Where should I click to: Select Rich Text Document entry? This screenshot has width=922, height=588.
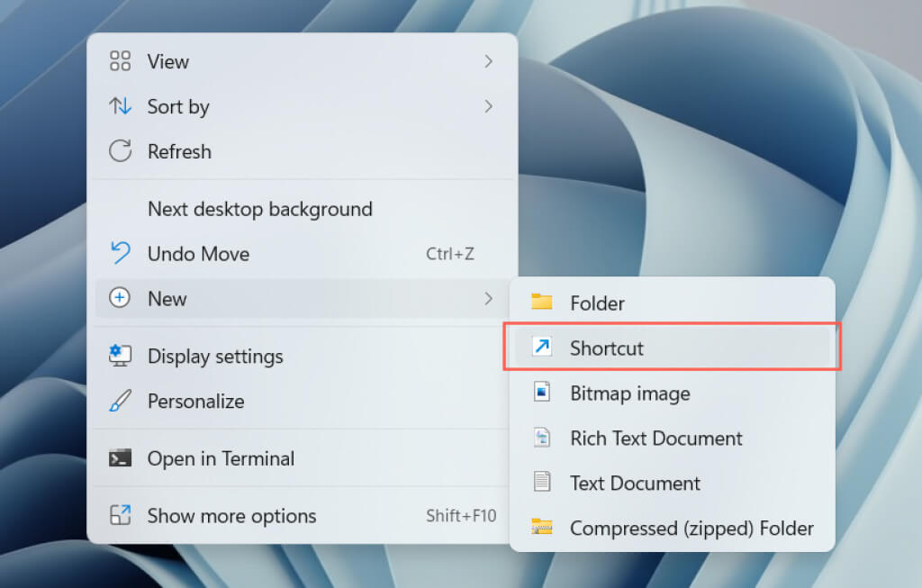(x=672, y=438)
